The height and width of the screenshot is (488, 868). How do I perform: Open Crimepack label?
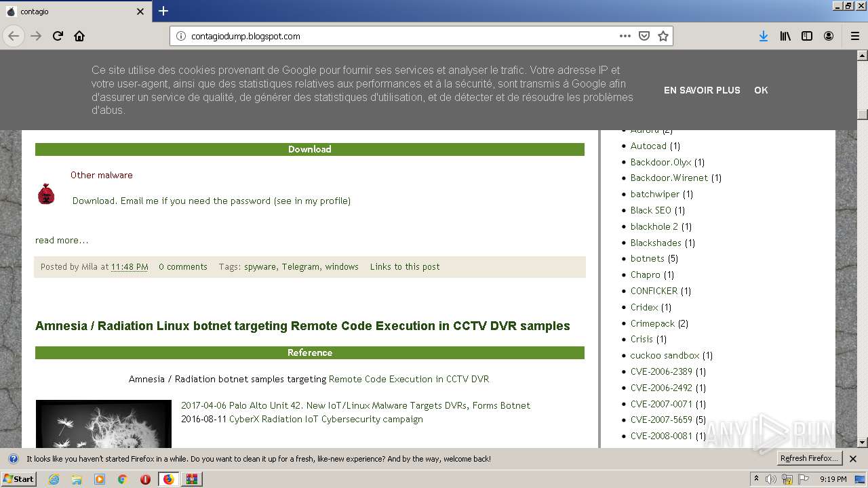pyautogui.click(x=652, y=323)
